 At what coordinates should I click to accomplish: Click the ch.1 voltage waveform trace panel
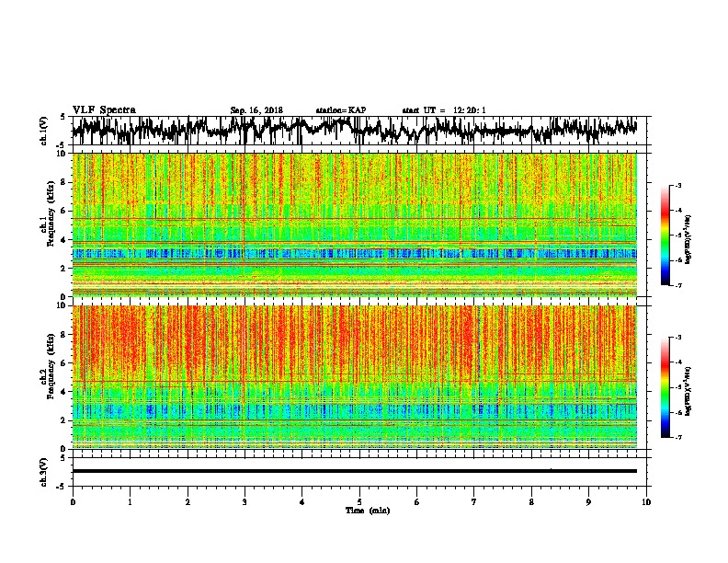358,131
